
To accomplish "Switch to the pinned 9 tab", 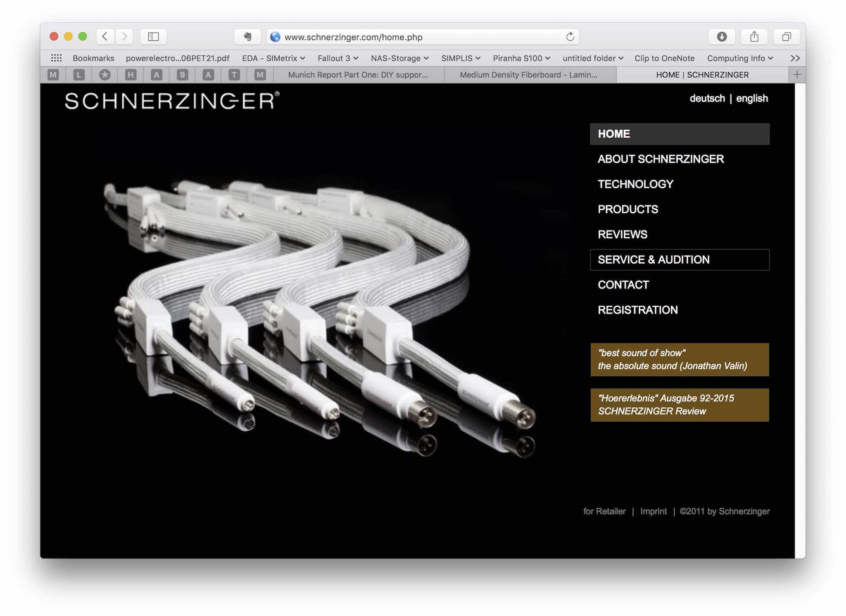I will tap(182, 75).
